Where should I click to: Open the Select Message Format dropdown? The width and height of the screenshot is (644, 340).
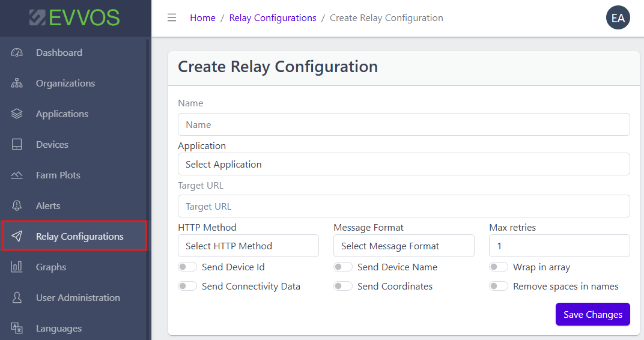click(x=404, y=246)
